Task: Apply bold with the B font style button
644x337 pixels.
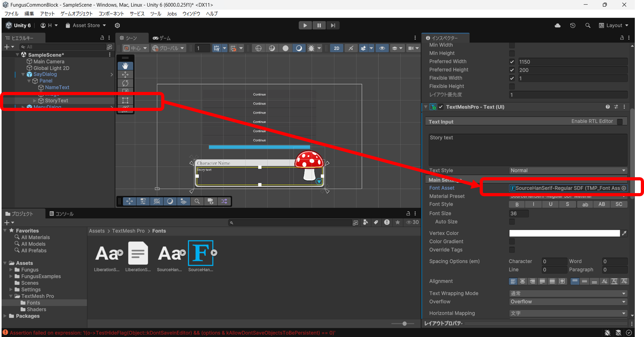Action: (x=517, y=204)
